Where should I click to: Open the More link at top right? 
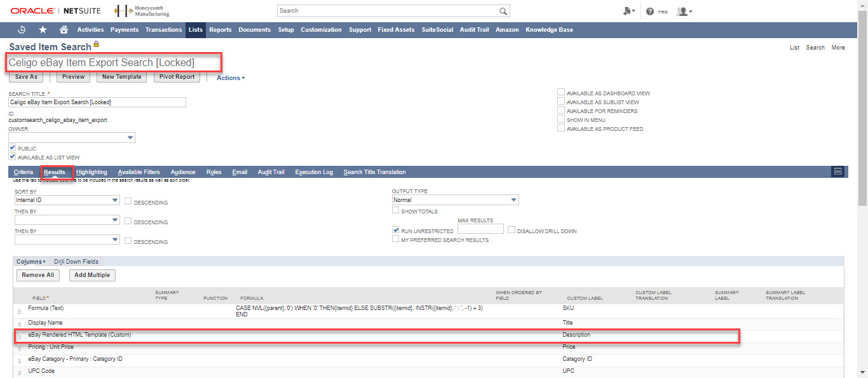coord(838,48)
